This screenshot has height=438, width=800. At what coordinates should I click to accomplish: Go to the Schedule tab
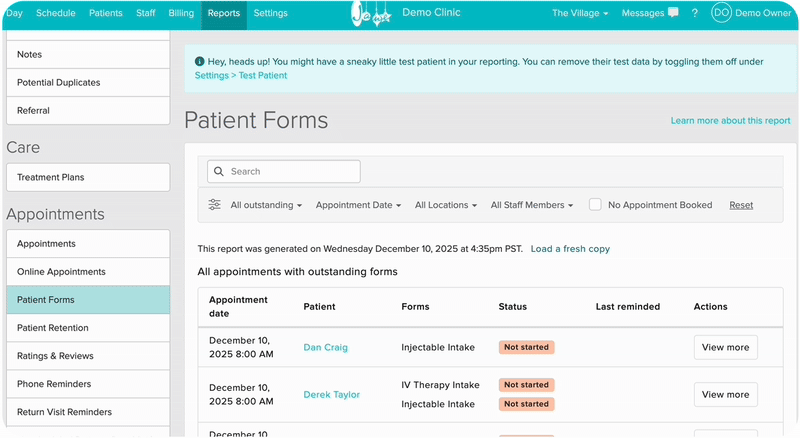(55, 13)
